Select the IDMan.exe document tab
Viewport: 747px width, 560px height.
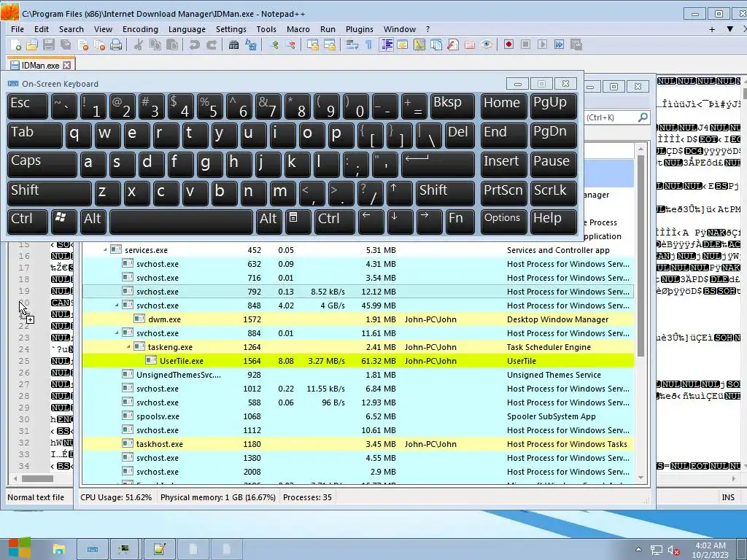(x=40, y=65)
